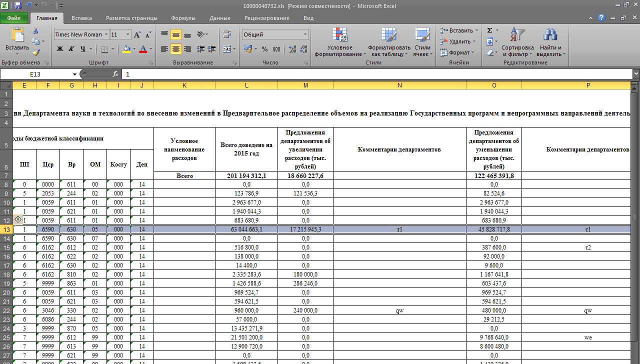Toggle Italic (К) formatting
Screen dimensions: 640x364
tap(71, 48)
